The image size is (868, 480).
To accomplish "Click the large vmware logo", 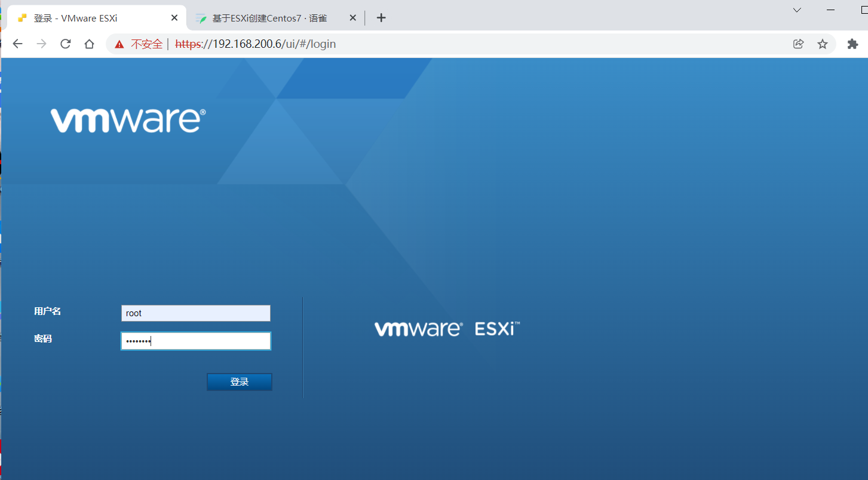I will (128, 121).
